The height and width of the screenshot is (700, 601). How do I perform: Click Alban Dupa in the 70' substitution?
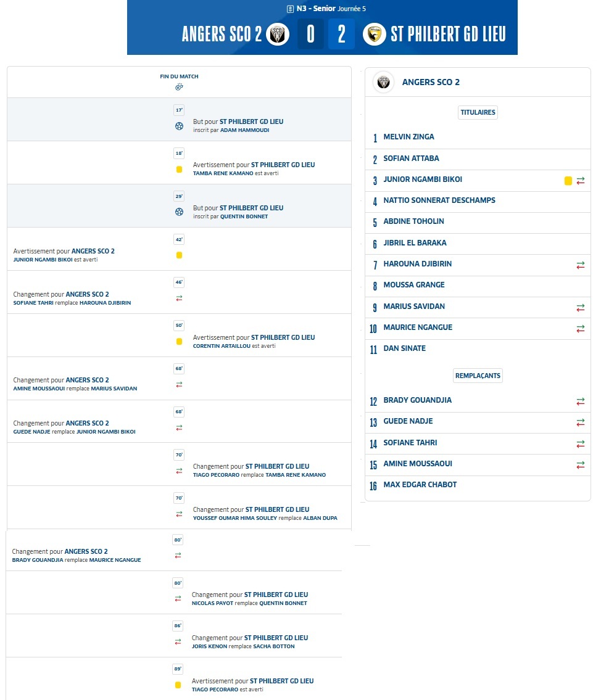click(x=320, y=518)
